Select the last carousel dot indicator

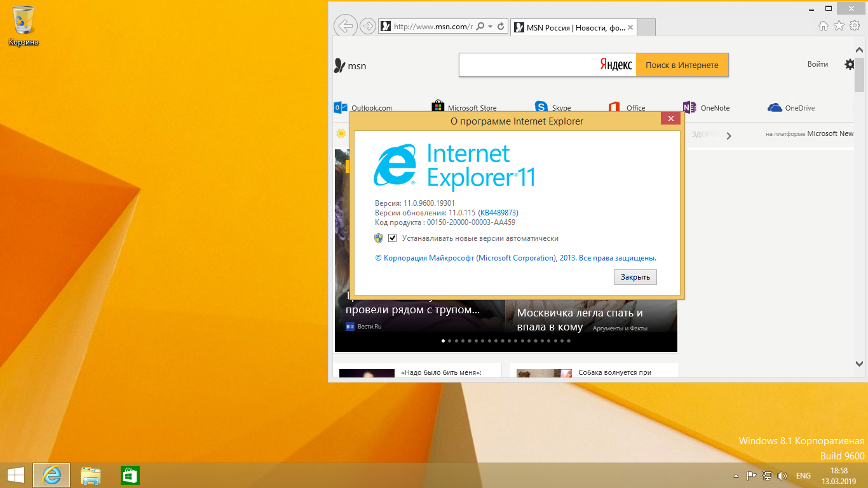tap(569, 341)
